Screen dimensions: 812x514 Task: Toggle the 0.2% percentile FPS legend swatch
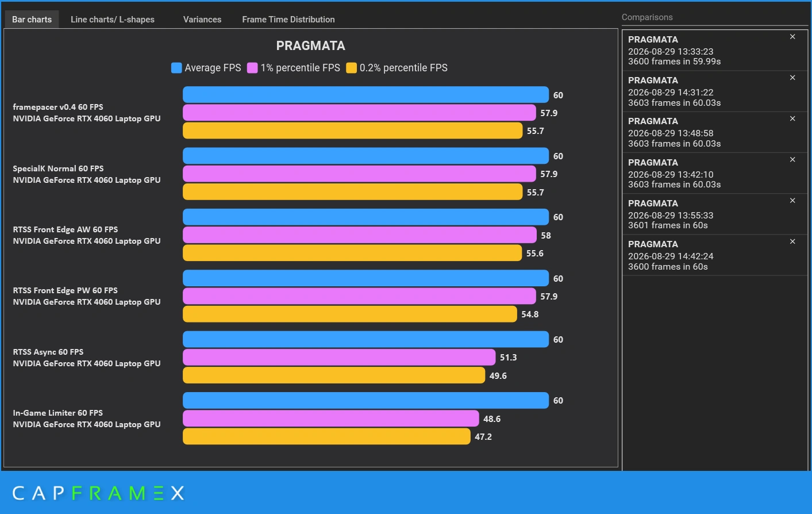pyautogui.click(x=351, y=68)
